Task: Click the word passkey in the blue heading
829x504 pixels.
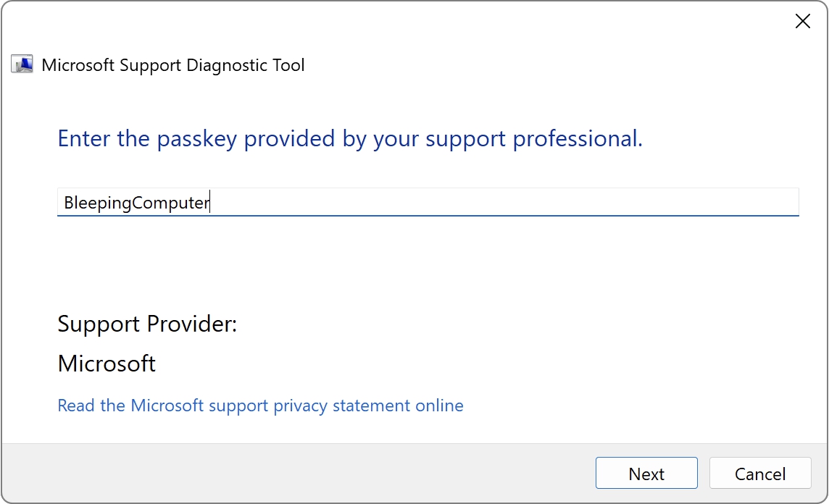Action: [196, 139]
